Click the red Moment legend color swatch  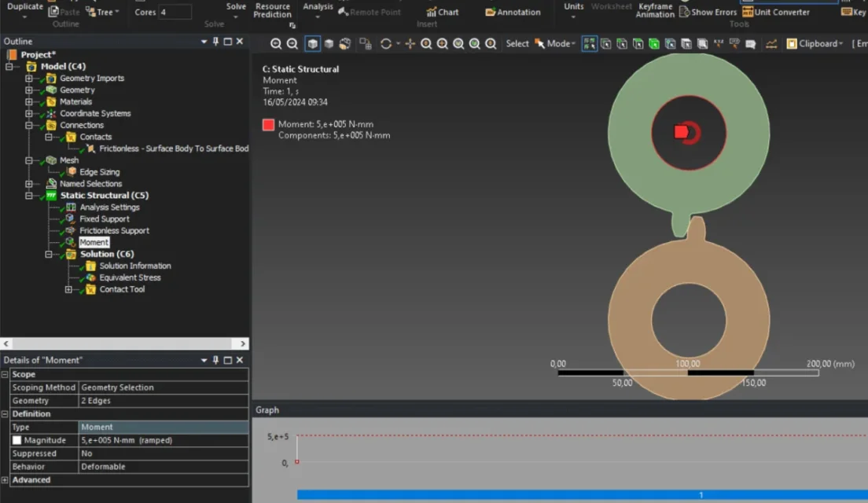click(268, 124)
